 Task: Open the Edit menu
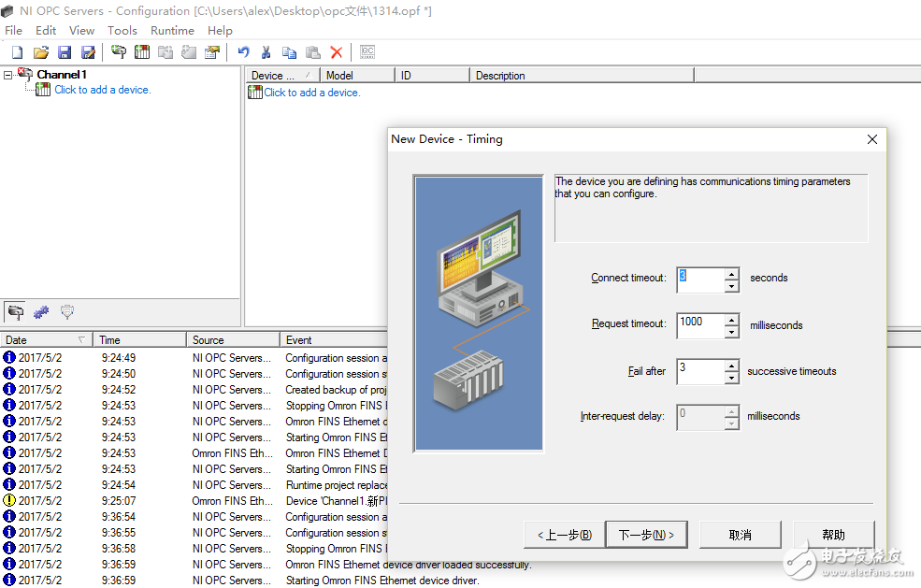tap(46, 31)
